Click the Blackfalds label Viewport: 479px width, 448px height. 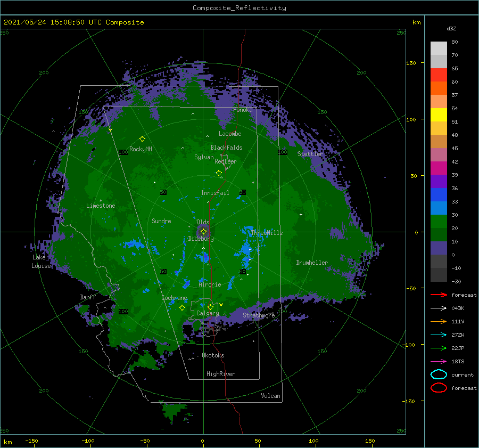point(226,148)
